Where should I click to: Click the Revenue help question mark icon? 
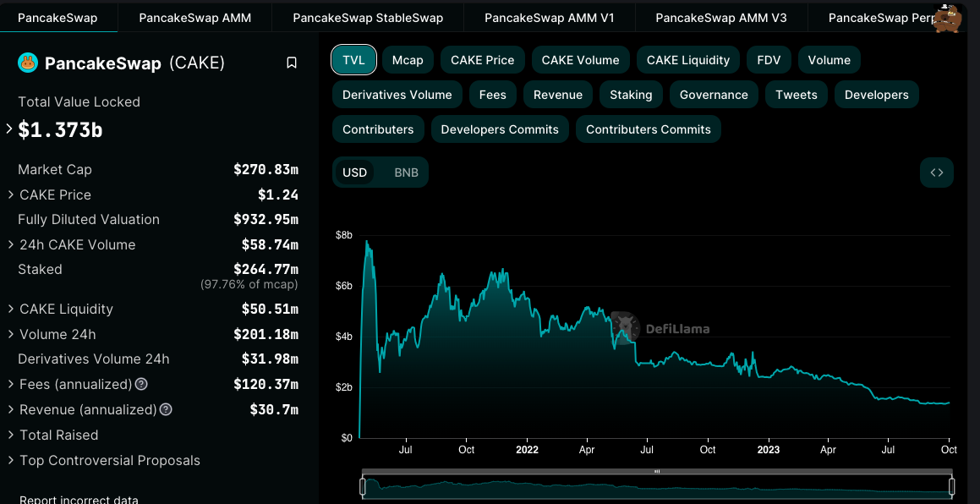pyautogui.click(x=166, y=410)
